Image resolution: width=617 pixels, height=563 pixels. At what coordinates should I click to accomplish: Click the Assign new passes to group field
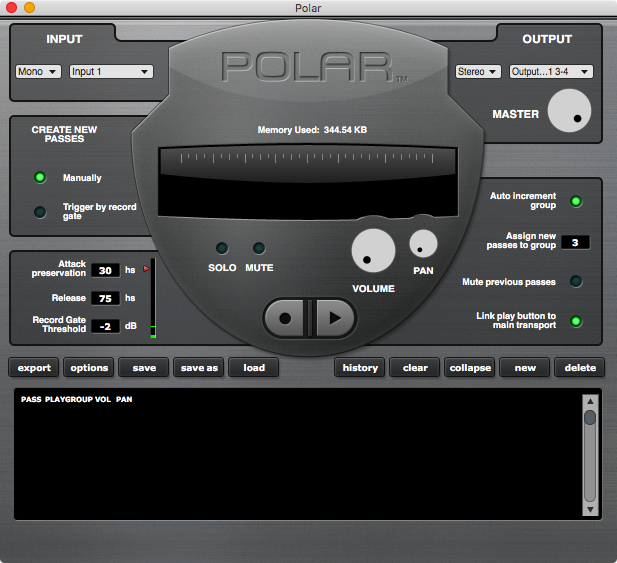(575, 243)
